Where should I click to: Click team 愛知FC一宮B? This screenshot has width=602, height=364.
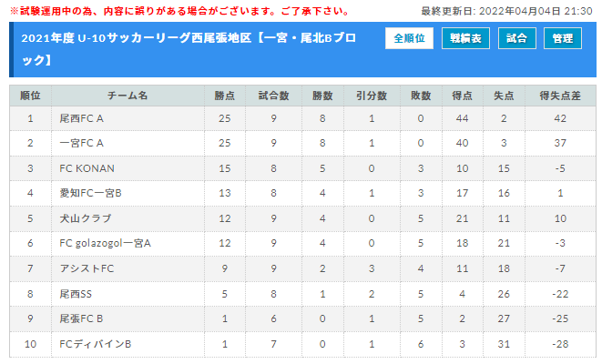click(x=90, y=193)
